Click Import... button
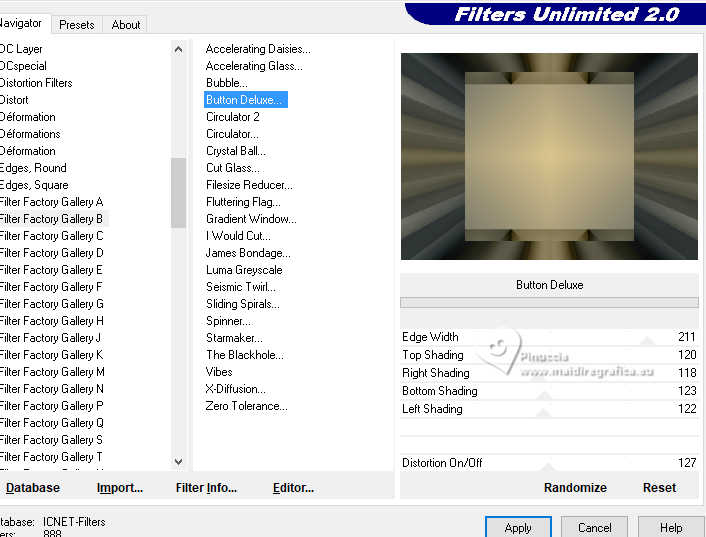Image resolution: width=706 pixels, height=537 pixels. pyautogui.click(x=120, y=487)
